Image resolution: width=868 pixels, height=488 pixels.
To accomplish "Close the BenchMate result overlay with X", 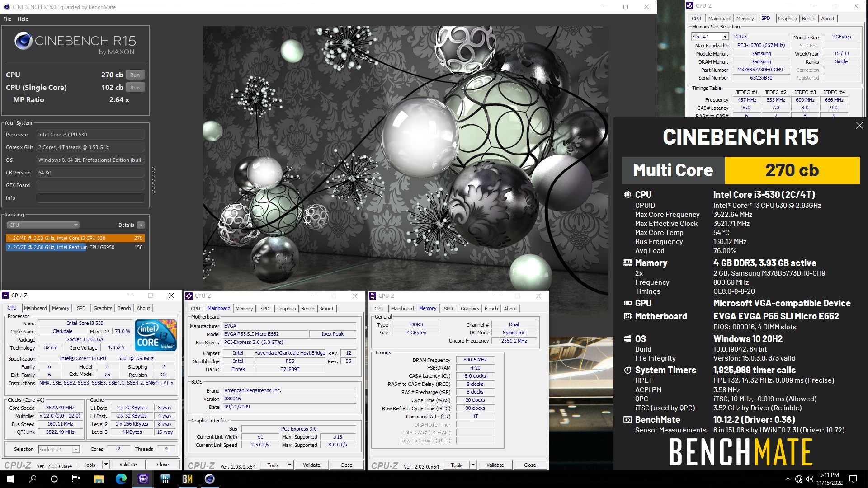I will (859, 126).
